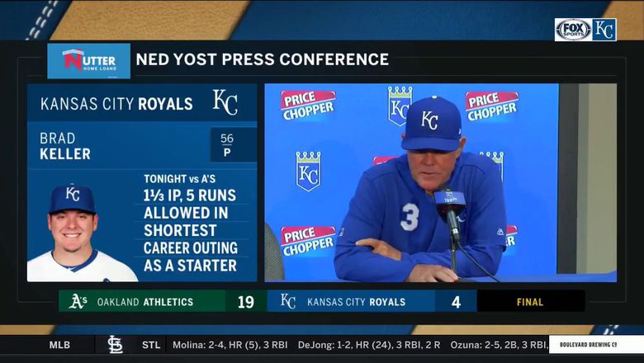Select the Nutter Home Loans sponsor logo
Viewport: 644px width, 363px height.
(x=88, y=61)
